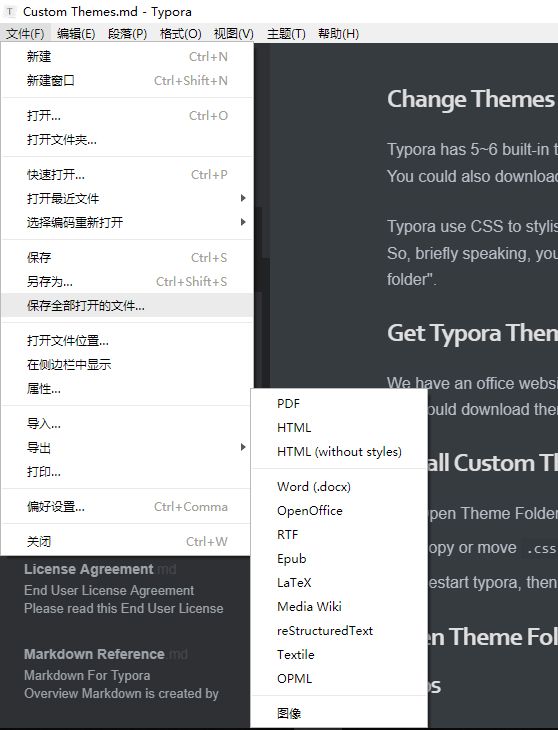Export to Word (.docx)
Viewport: 558px width, 730px height.
pyautogui.click(x=339, y=487)
